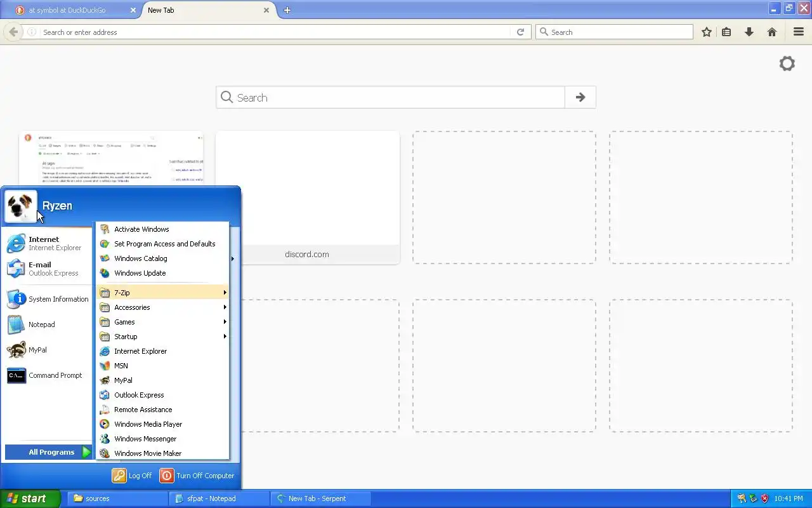Select Windows Messenger entry

[x=162, y=439]
